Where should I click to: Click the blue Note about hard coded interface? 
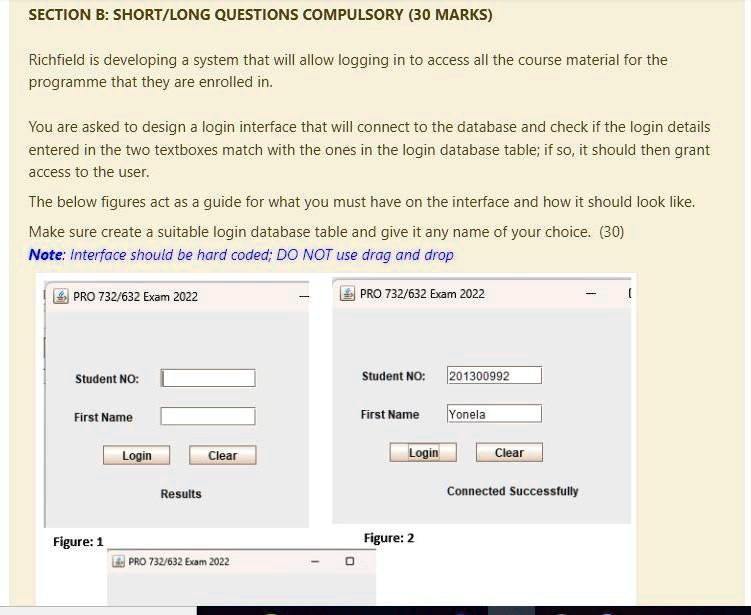(x=241, y=255)
